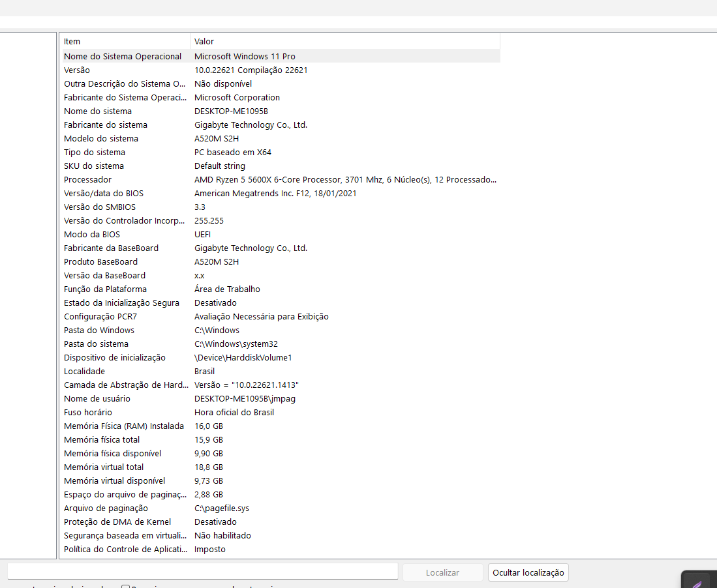Click the UEFI value
The image size is (717, 588).
[x=202, y=235]
